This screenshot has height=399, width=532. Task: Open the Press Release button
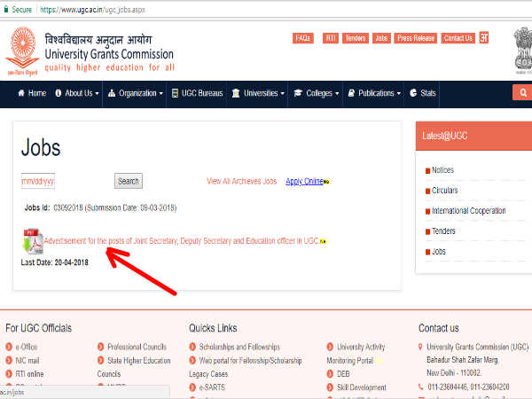(416, 38)
